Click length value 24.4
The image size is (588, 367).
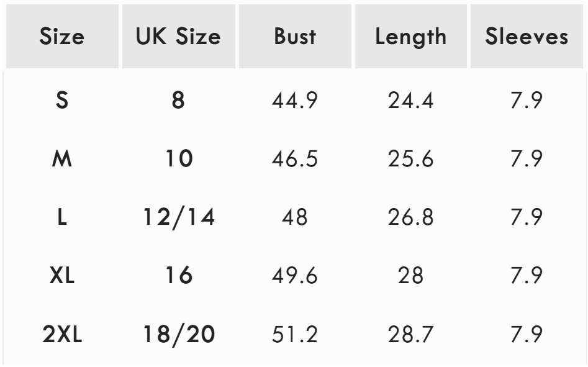tap(410, 101)
